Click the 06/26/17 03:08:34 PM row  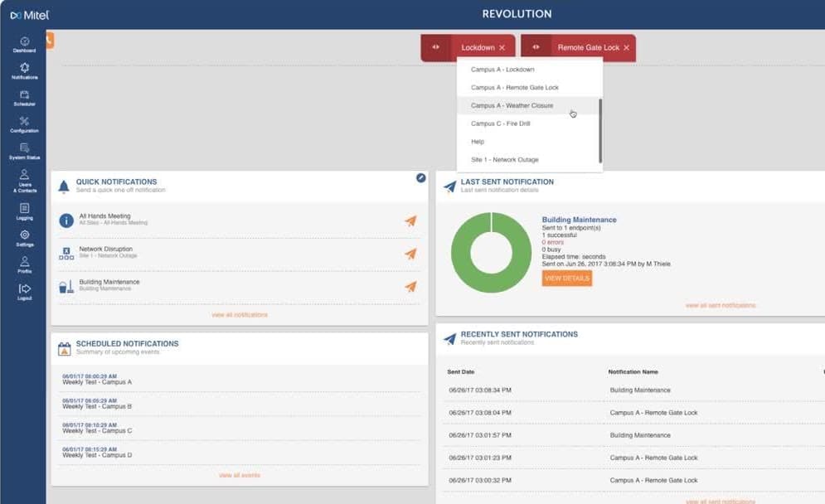633,390
